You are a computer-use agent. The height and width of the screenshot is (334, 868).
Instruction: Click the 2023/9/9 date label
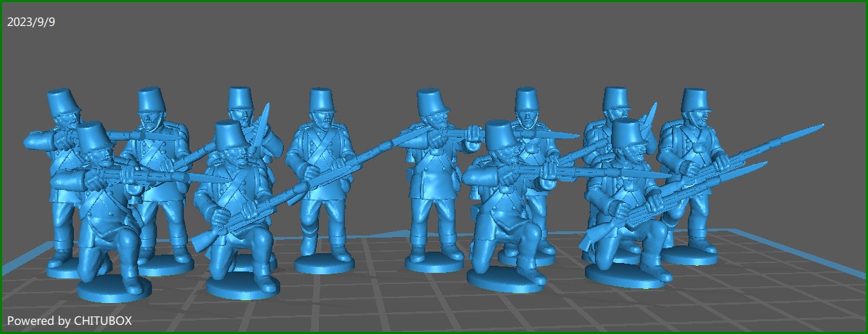coord(31,22)
